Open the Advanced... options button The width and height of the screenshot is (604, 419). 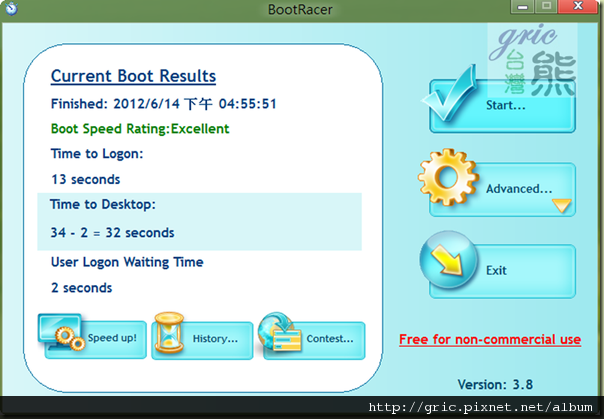[x=502, y=189]
